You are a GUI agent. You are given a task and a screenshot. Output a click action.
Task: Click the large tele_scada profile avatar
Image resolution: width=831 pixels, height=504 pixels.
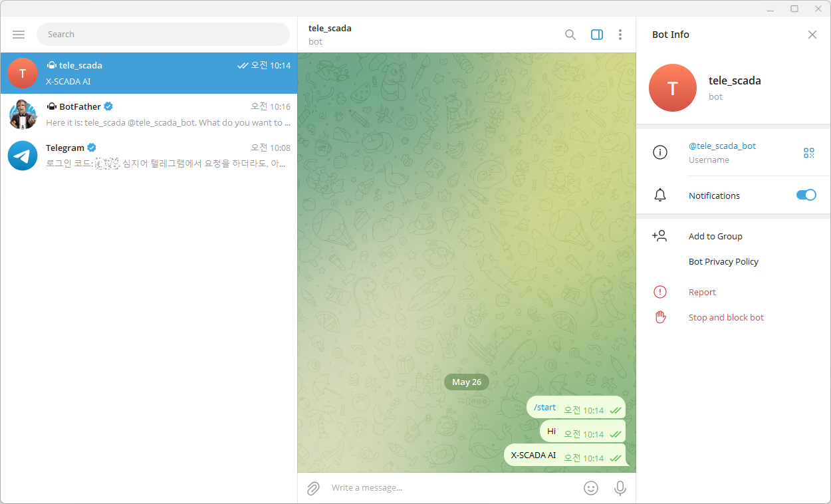673,88
